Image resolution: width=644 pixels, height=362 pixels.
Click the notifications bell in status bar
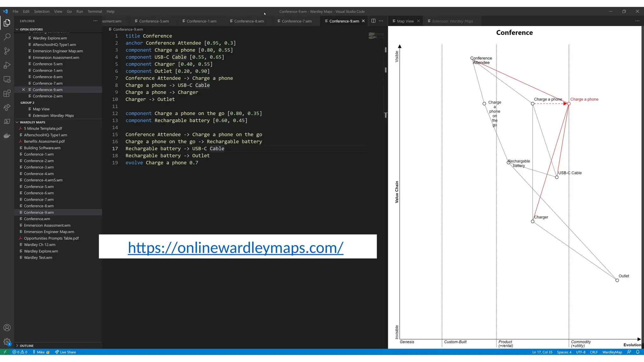638,352
